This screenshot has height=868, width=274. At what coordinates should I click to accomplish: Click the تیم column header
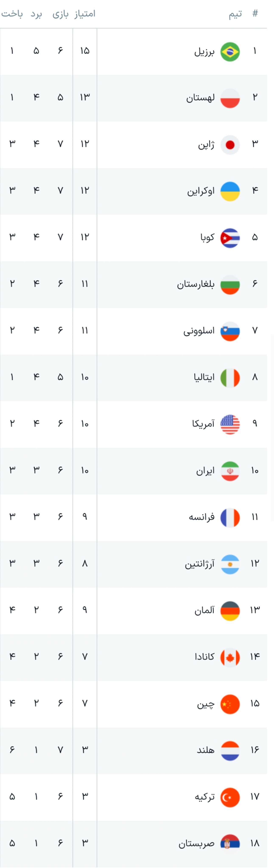coord(235,14)
